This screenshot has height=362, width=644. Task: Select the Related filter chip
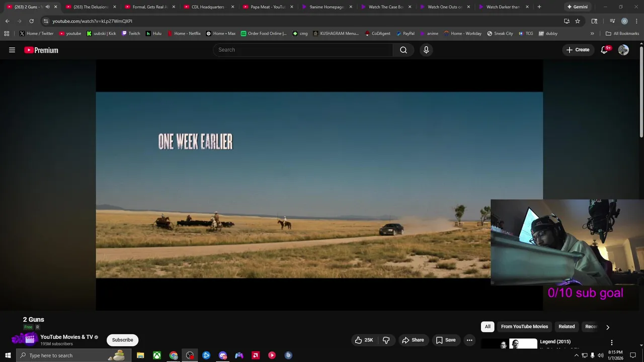coord(567,327)
